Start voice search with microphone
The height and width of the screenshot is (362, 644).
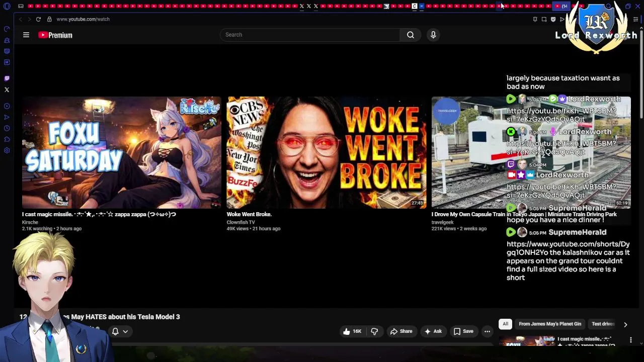tap(433, 35)
